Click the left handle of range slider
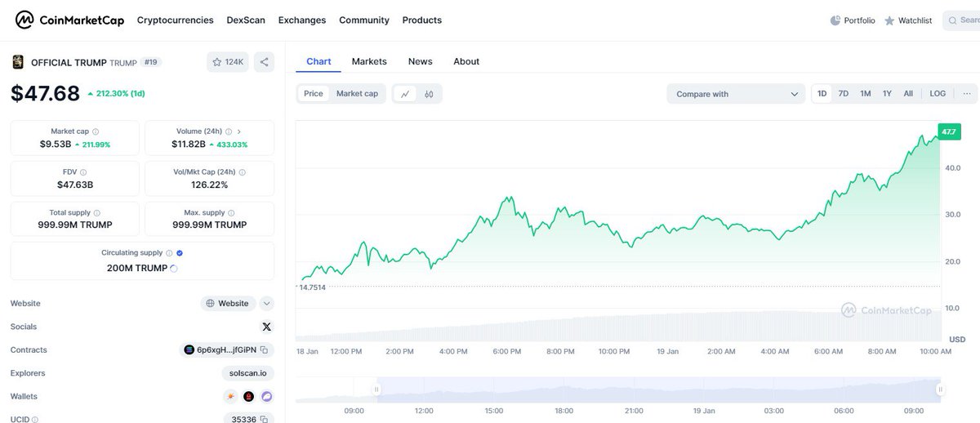The height and width of the screenshot is (423, 980). pyautogui.click(x=377, y=390)
